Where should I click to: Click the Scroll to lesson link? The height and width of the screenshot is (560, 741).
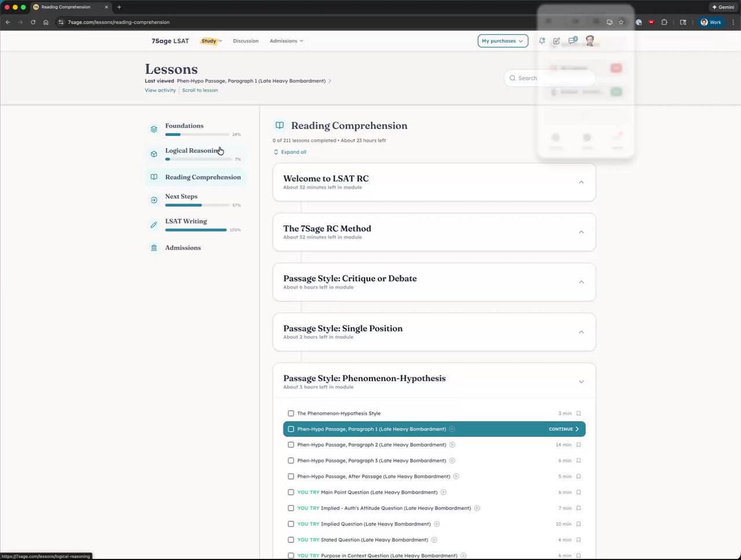tap(200, 90)
